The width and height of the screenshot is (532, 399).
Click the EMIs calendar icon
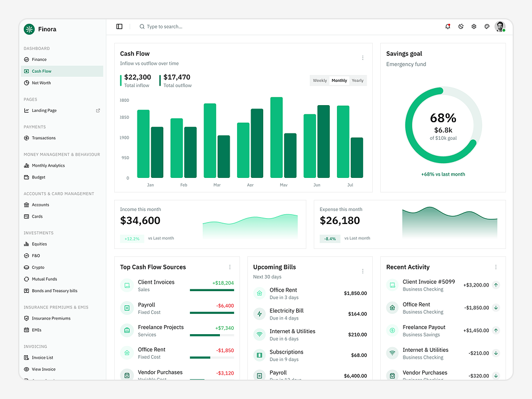tap(27, 330)
